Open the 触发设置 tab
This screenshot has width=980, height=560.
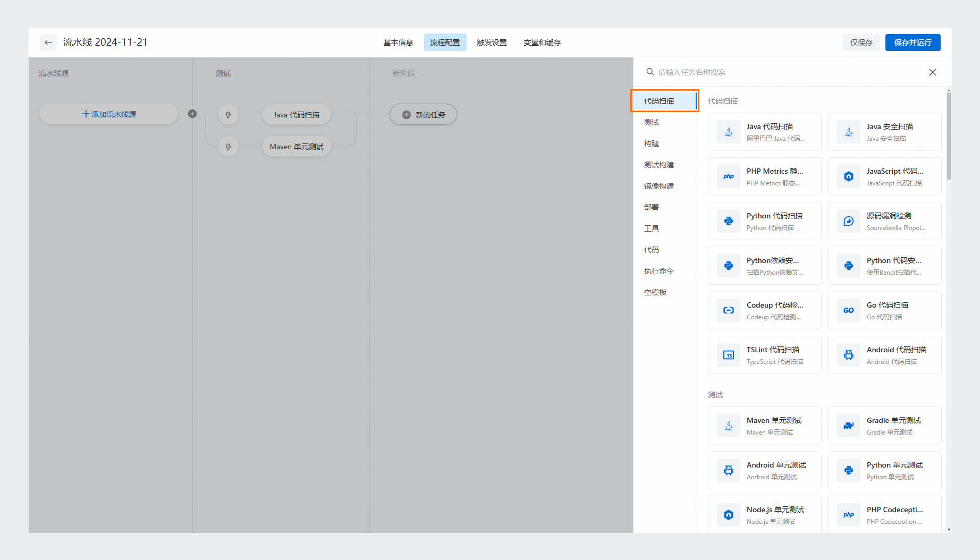492,43
